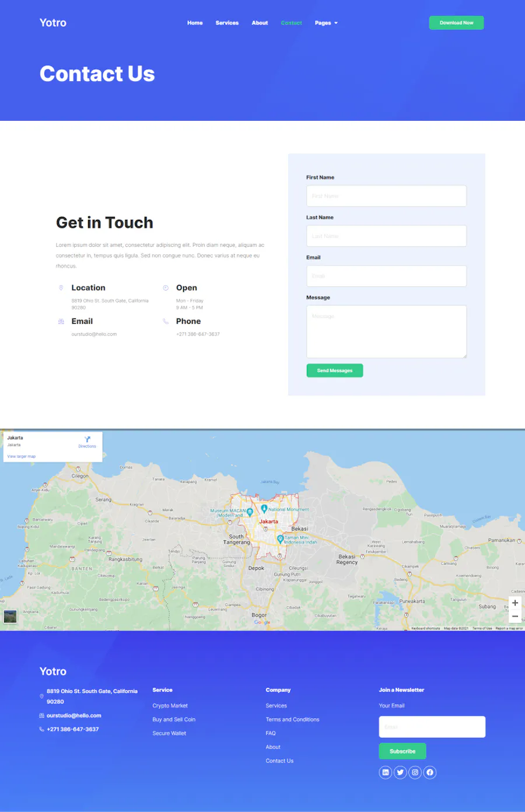This screenshot has height=812, width=525.
Task: Click the Download Now button
Action: [x=456, y=23]
